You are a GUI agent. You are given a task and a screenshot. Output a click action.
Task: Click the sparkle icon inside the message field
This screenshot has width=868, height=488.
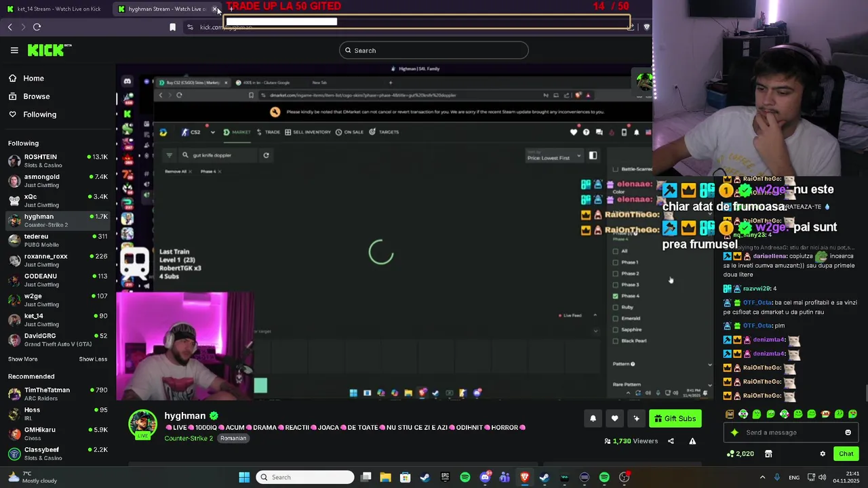coord(734,432)
